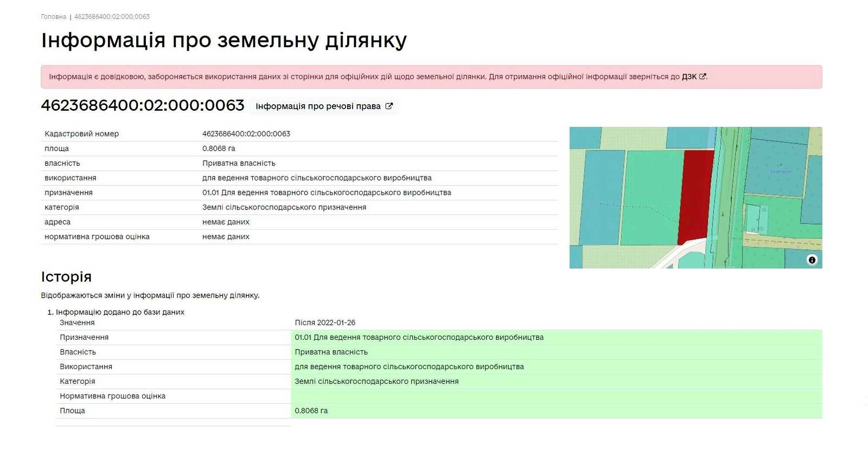Click history entry Інформацію додано до бази даних
The height and width of the screenshot is (462, 868).
[x=120, y=312]
